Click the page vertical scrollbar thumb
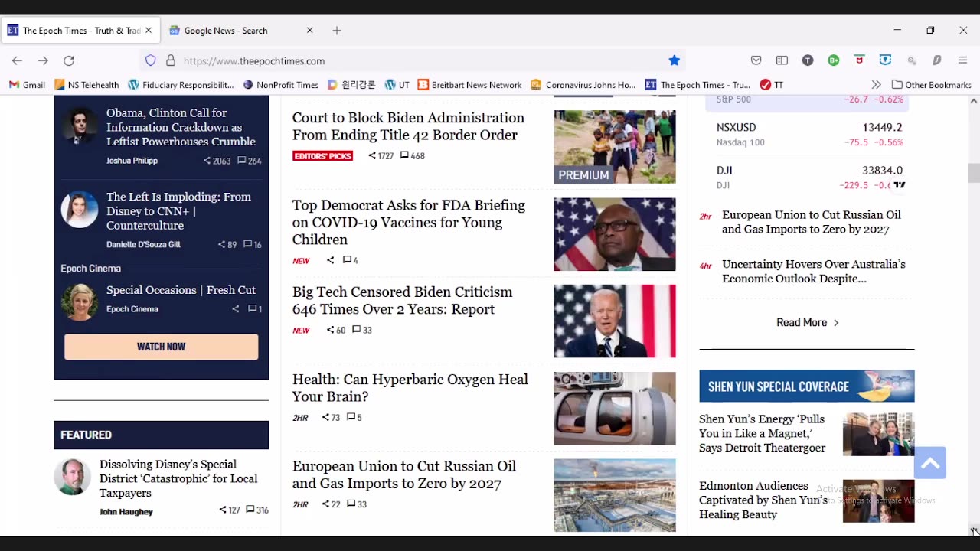 [x=973, y=173]
